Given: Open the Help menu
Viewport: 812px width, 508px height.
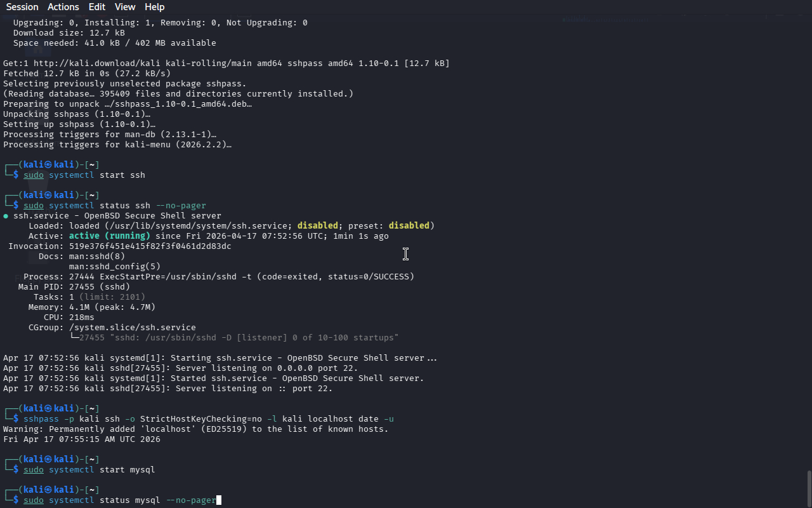Looking at the screenshot, I should (154, 7).
